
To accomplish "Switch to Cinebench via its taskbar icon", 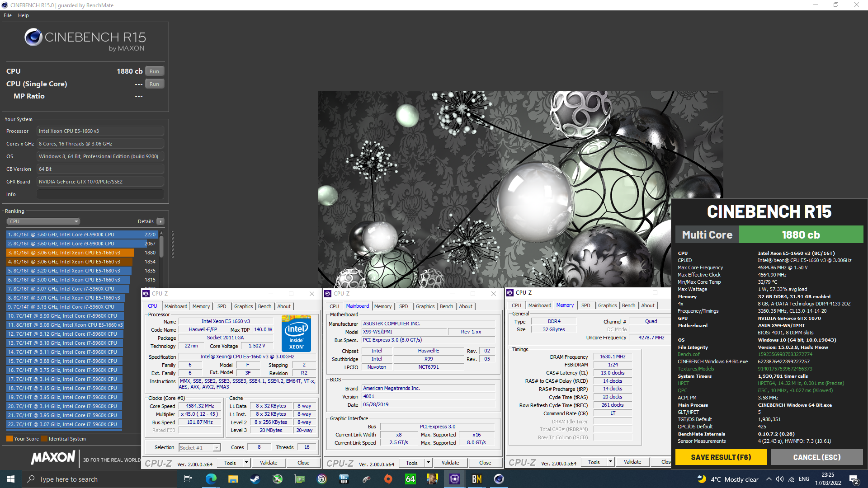I will (499, 479).
